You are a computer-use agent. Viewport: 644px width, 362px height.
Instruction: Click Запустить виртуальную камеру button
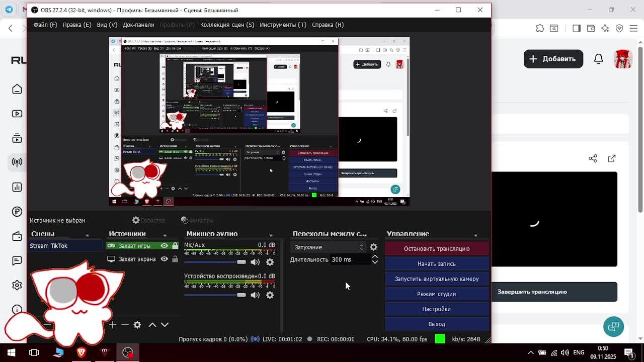(437, 279)
